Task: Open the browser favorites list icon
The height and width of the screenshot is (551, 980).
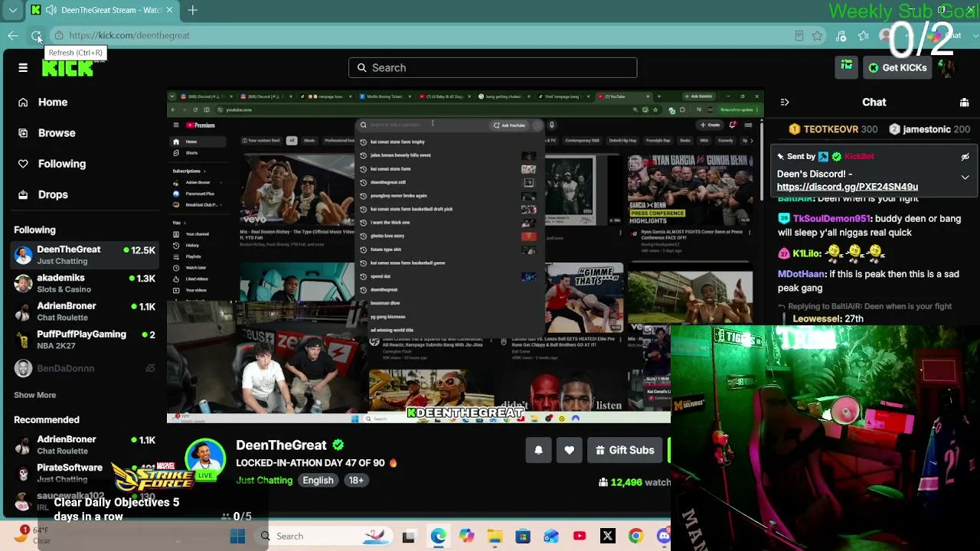Action: (x=864, y=35)
